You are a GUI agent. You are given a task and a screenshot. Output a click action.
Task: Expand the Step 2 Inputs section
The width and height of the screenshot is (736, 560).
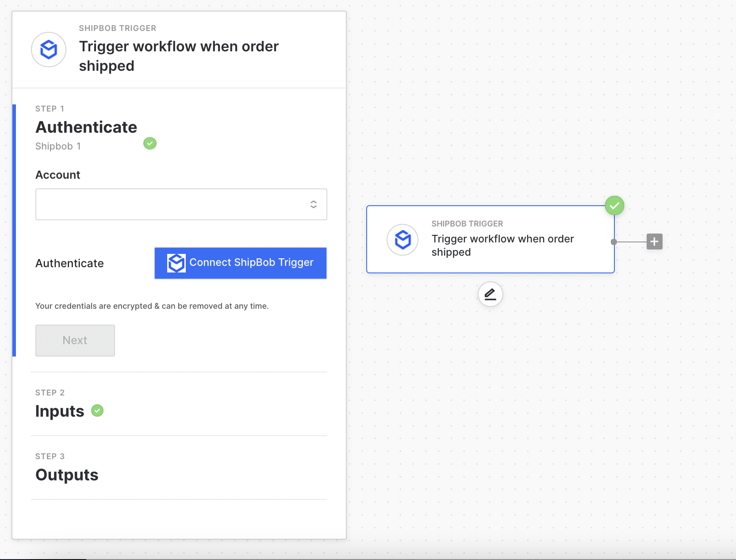click(x=60, y=411)
